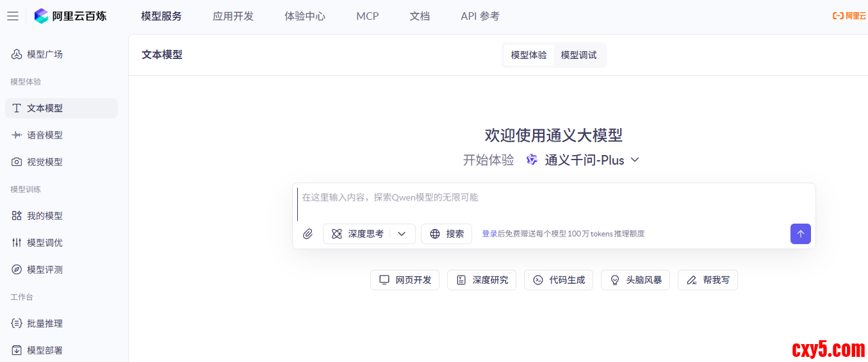Open the 通义千问-Plus model selector
Screen dimensions: 868x362
coord(583,160)
